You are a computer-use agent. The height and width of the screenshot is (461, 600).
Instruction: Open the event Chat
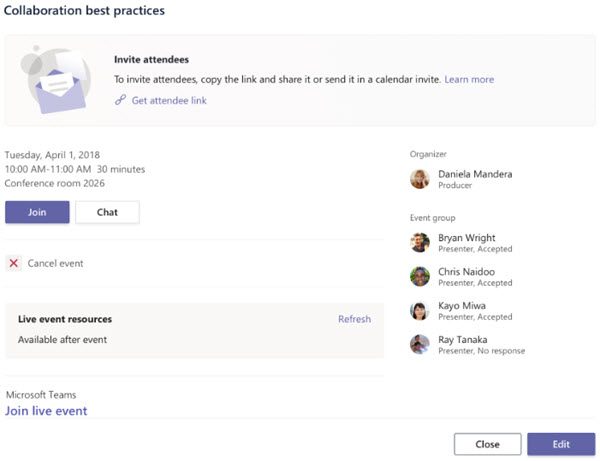point(107,212)
